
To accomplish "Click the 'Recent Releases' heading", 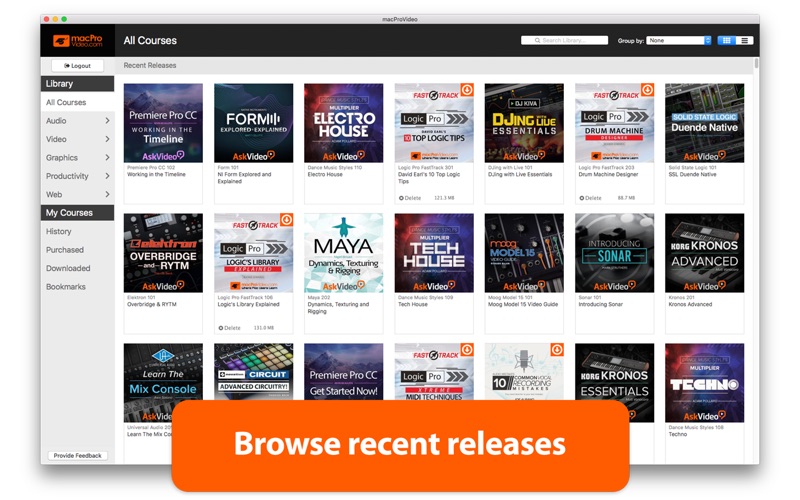I will [150, 65].
